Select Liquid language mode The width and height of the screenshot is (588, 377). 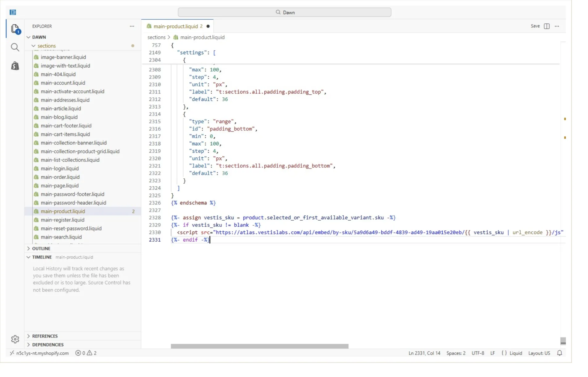click(516, 353)
